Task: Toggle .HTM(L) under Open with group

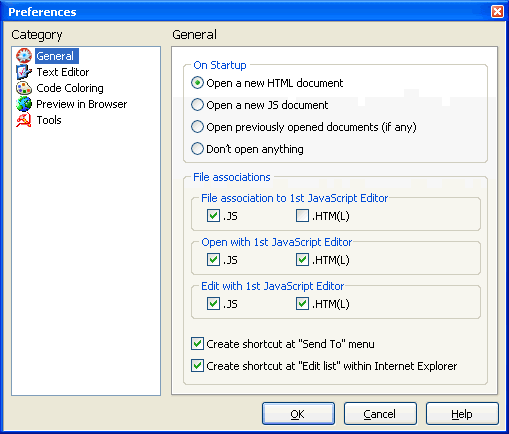Action: click(x=302, y=260)
